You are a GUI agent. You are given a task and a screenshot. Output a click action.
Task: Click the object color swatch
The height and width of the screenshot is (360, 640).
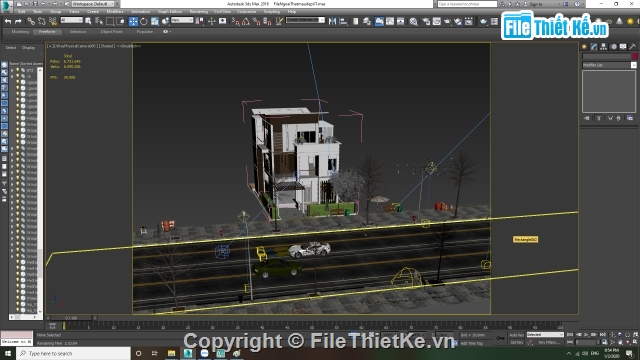coord(634,56)
